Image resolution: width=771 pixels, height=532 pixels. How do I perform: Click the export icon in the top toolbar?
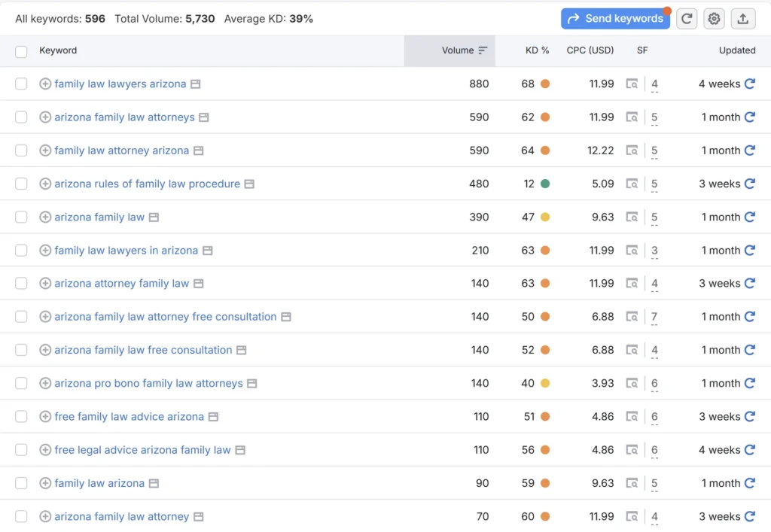(743, 18)
